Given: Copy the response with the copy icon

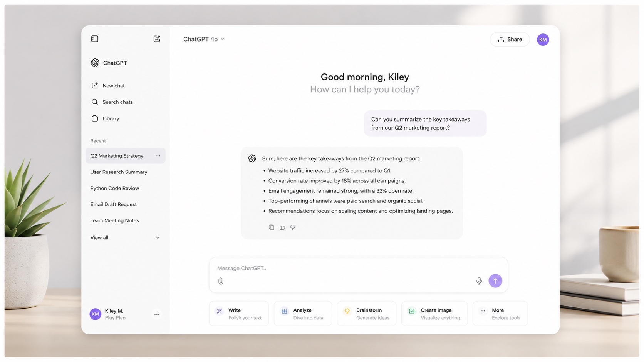Looking at the screenshot, I should (272, 227).
